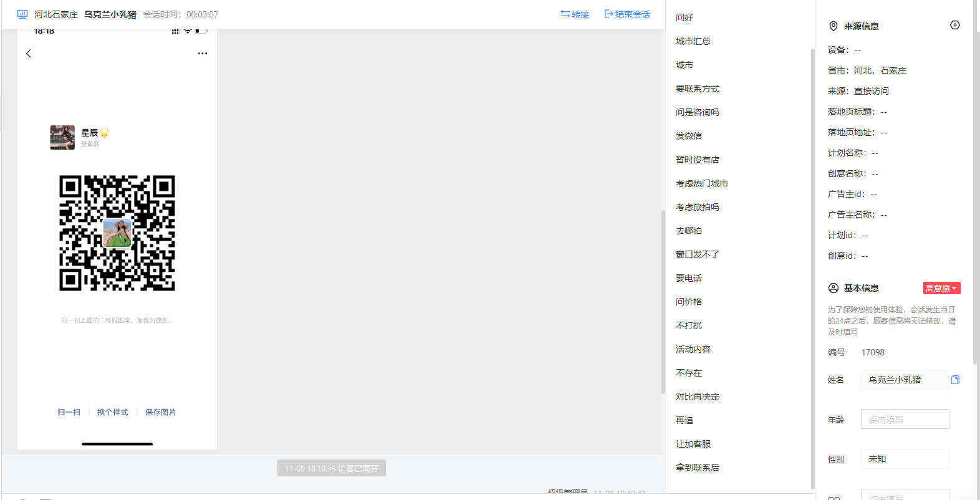Viewport: 980px width, 500px height.
Task: Click the customer name 乌克兰小乳猪 in header
Action: coord(110,14)
